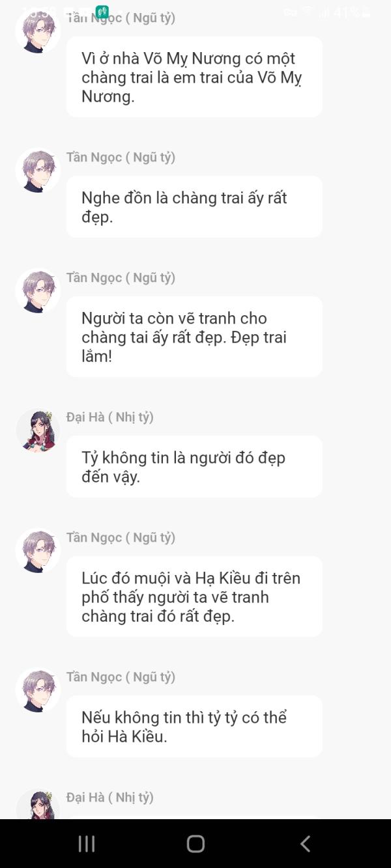
Task: Open the recent apps overview button
Action: [x=87, y=844]
